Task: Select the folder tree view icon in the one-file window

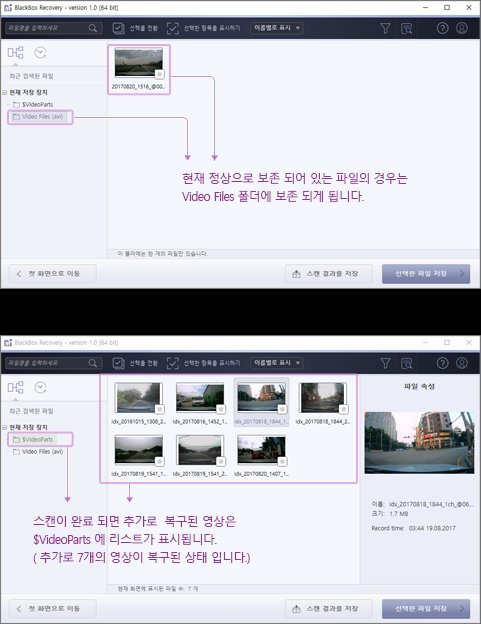Action: [x=16, y=53]
